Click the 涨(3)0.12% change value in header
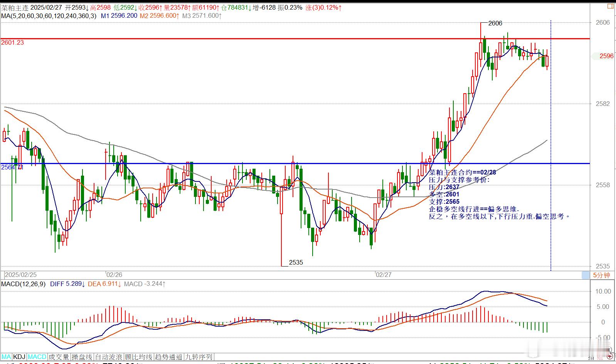Viewport: 616px width, 364px height. point(324,7)
